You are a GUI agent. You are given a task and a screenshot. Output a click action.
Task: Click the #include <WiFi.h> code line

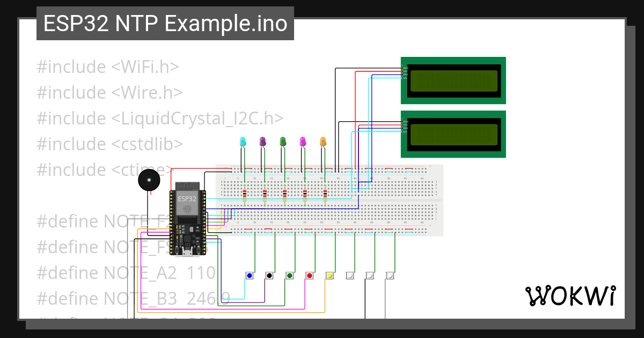pos(107,67)
